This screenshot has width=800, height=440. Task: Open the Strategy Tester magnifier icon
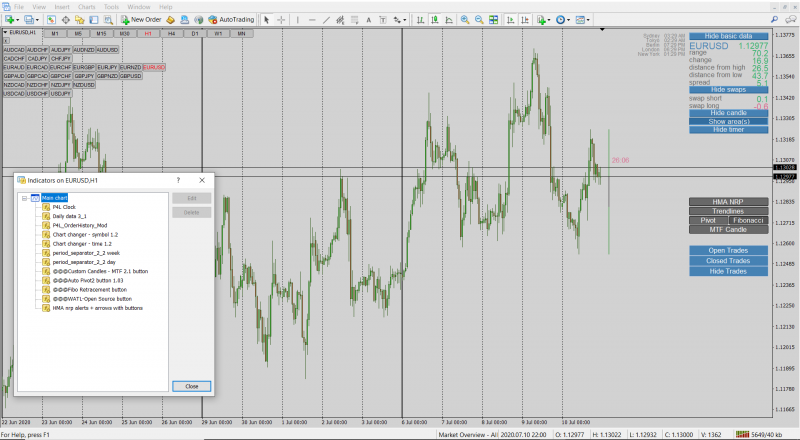click(108, 19)
